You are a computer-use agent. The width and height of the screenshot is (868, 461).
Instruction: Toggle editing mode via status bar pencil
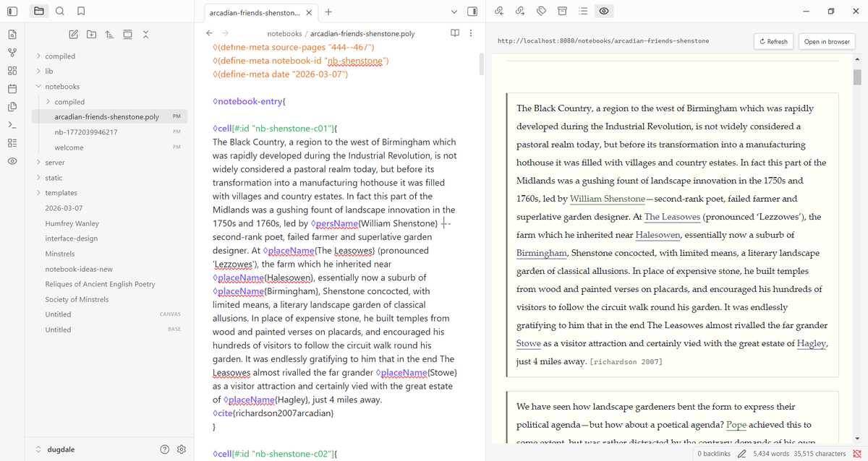click(x=741, y=454)
